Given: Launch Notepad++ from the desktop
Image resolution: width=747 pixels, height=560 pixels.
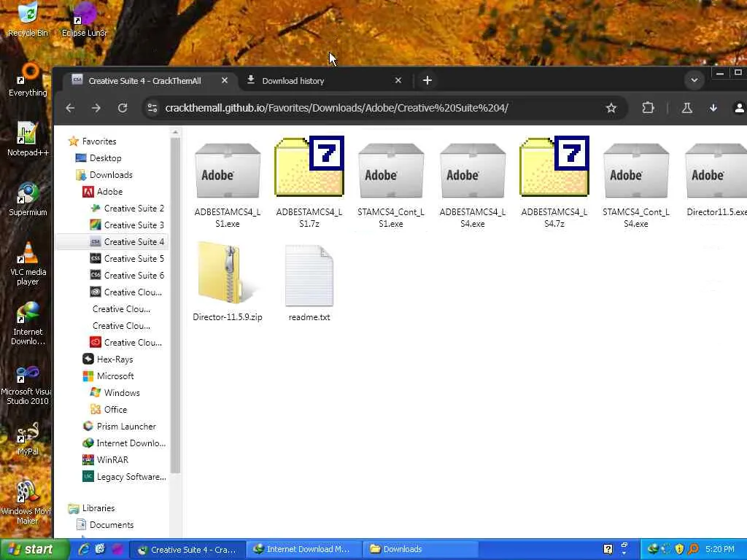Looking at the screenshot, I should [x=28, y=138].
